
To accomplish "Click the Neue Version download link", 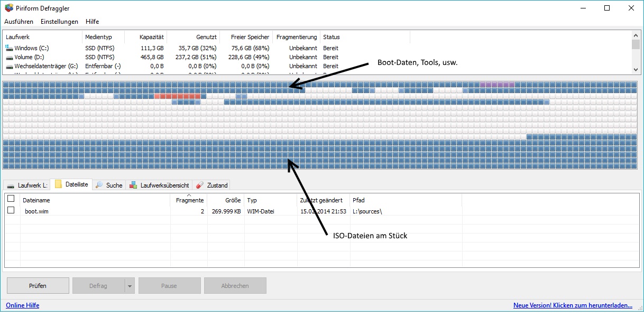I will (573, 305).
